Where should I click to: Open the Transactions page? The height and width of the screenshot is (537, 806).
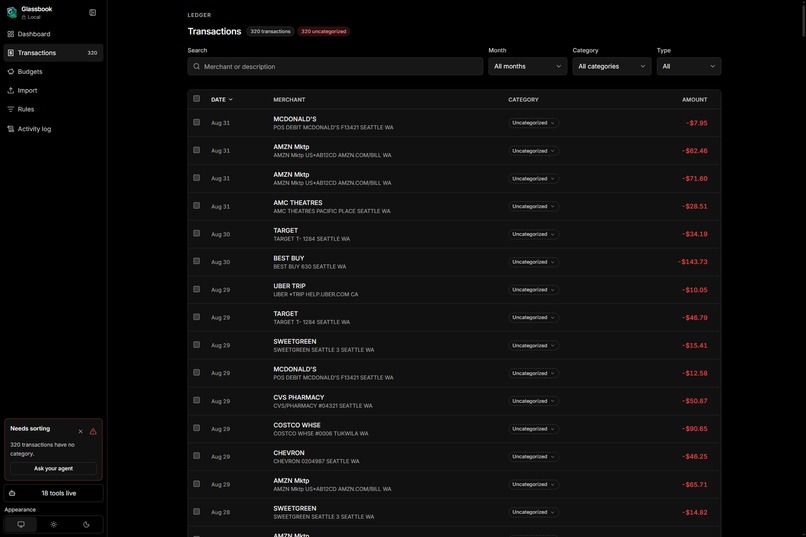point(53,53)
